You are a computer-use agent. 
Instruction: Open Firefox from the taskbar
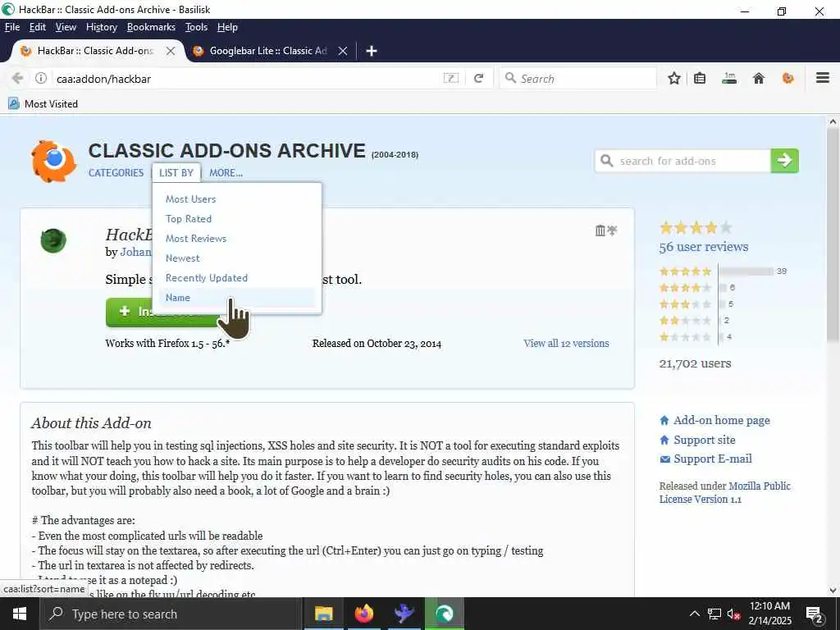363,614
